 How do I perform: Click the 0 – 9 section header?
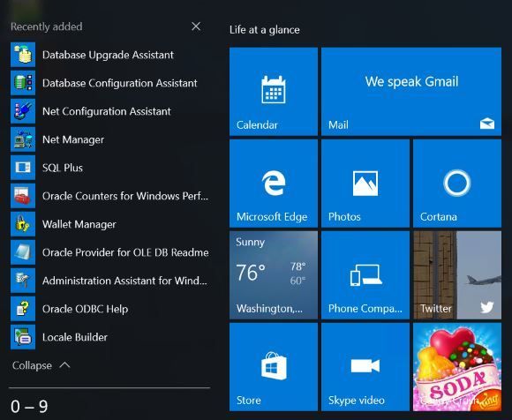tap(29, 406)
